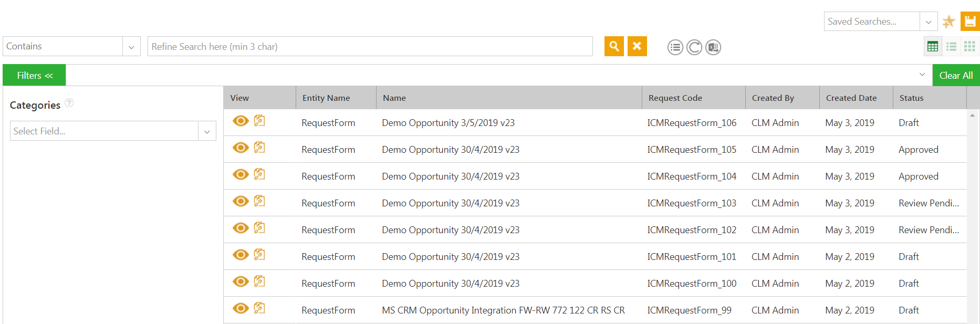Open linked records icon for ICMRequestForm_106
Image resolution: width=980 pixels, height=324 pixels.
pos(259,121)
